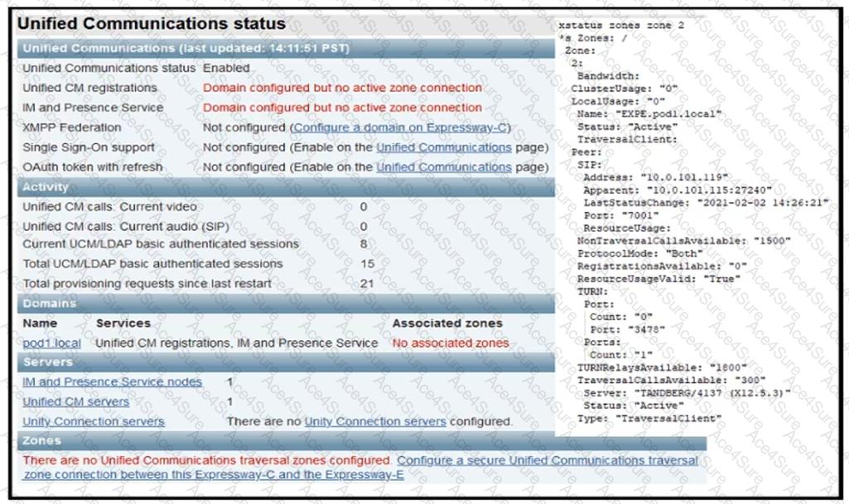This screenshot has height=504, width=849.
Task: Click the IM and Presence Service error message
Action: coord(342,108)
